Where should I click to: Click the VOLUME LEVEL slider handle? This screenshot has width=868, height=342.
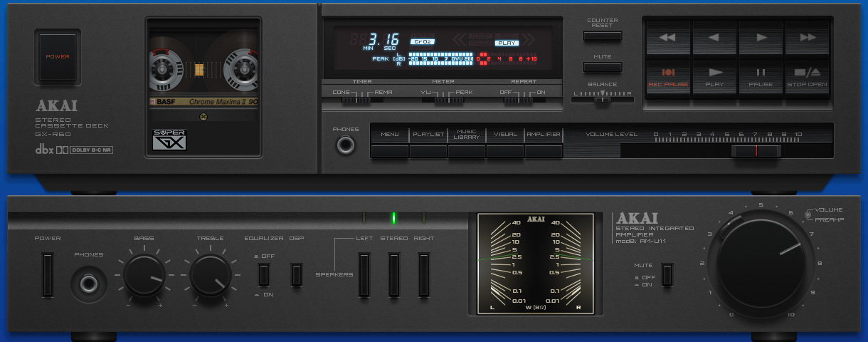point(756,150)
